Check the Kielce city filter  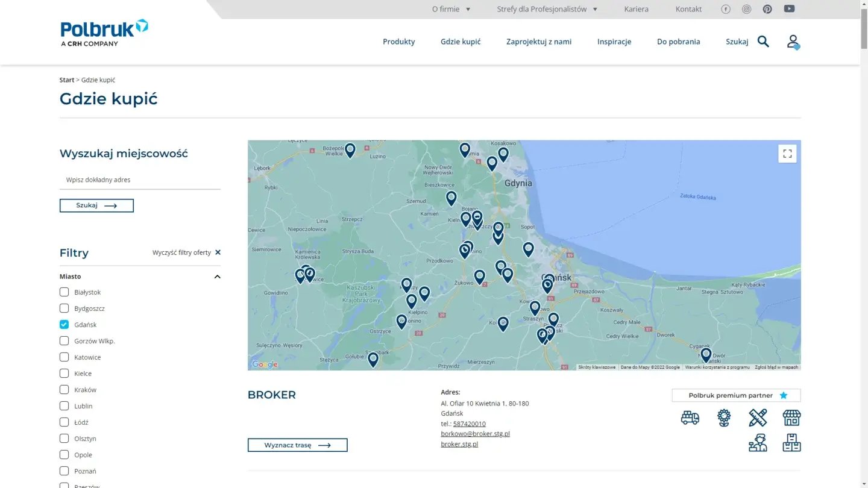[x=64, y=374]
